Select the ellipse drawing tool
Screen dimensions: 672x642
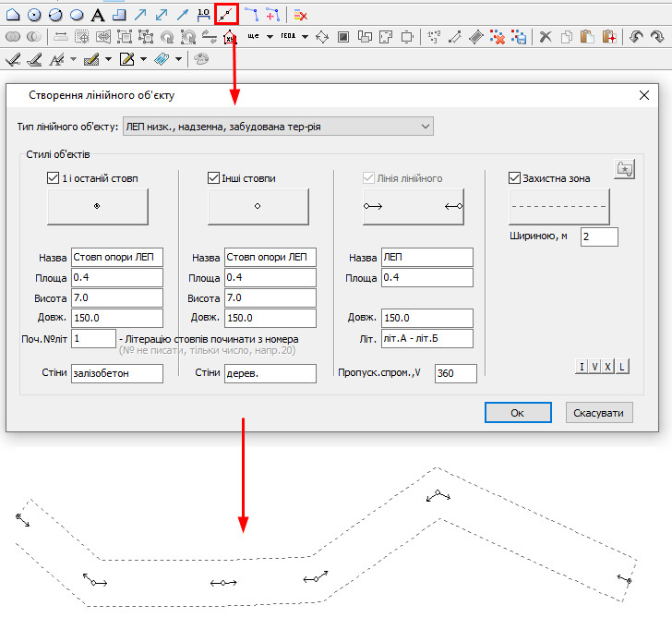tap(77, 15)
